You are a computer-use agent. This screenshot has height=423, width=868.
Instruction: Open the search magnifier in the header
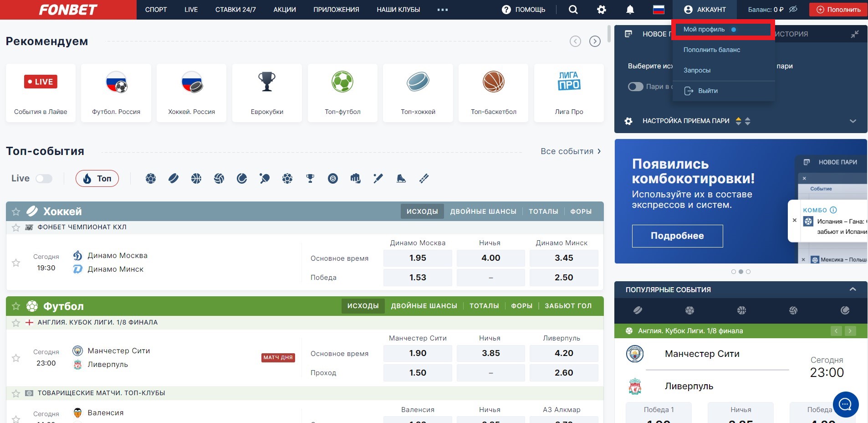pos(573,10)
